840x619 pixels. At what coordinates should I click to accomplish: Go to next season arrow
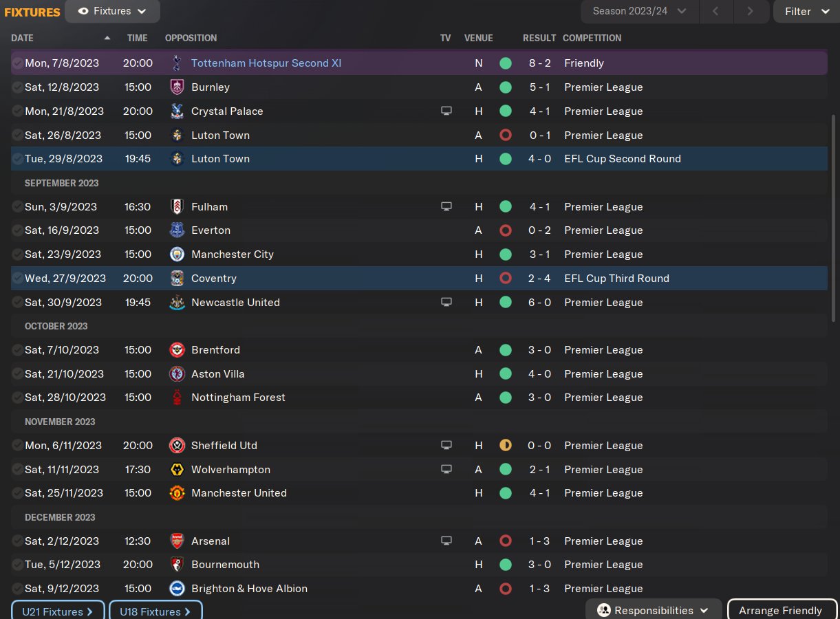point(750,11)
